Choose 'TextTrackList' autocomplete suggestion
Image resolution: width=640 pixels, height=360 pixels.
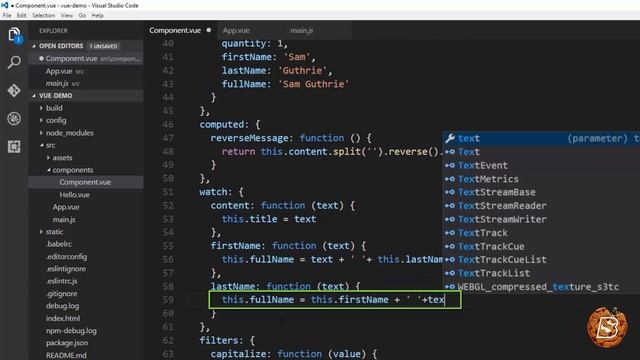point(542,273)
